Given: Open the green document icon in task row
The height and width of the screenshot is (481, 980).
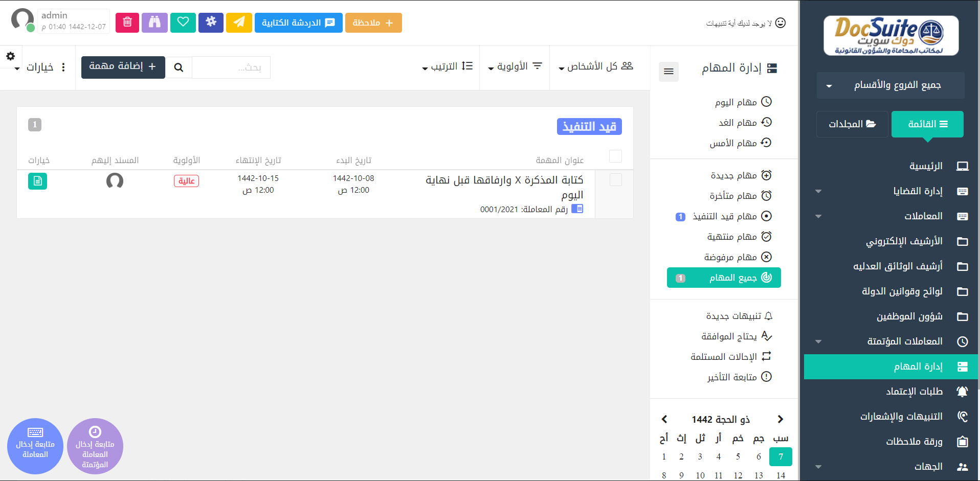Looking at the screenshot, I should [x=37, y=181].
